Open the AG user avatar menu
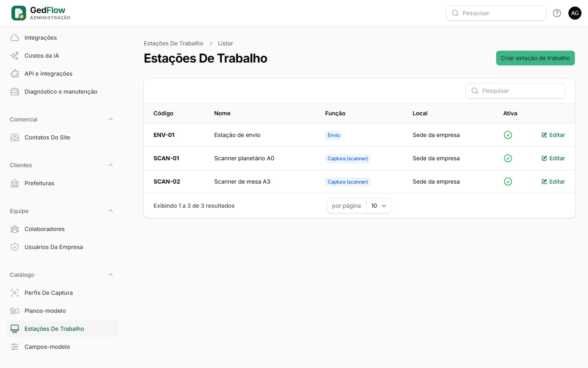This screenshot has height=368, width=588. click(575, 13)
